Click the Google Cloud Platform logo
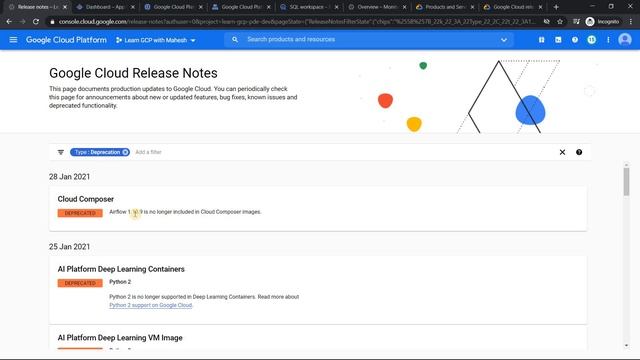640x360 pixels. (x=66, y=40)
